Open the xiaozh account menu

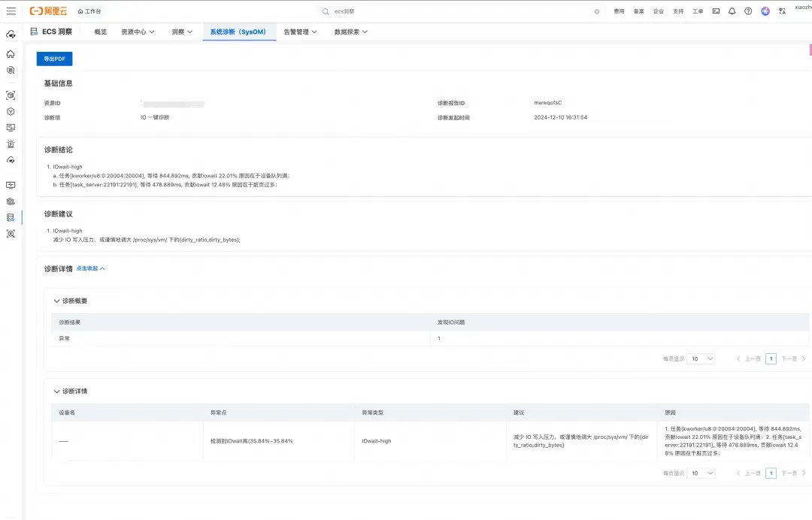click(803, 8)
